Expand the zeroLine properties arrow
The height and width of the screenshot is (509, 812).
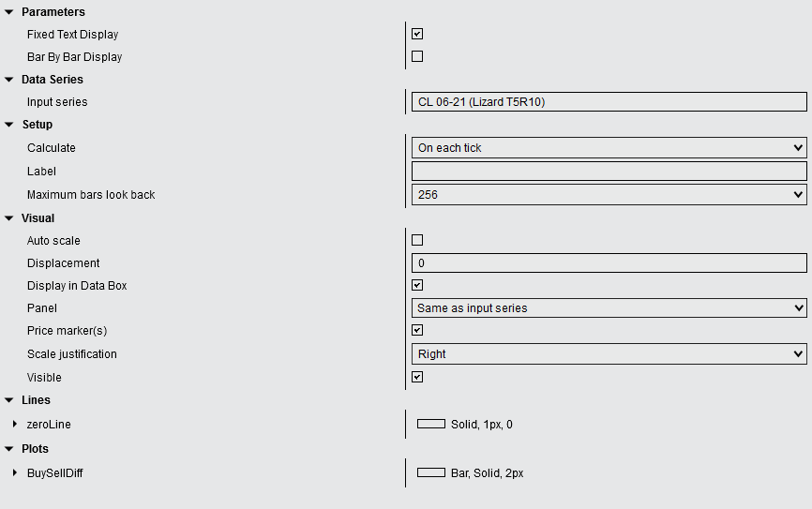click(15, 424)
